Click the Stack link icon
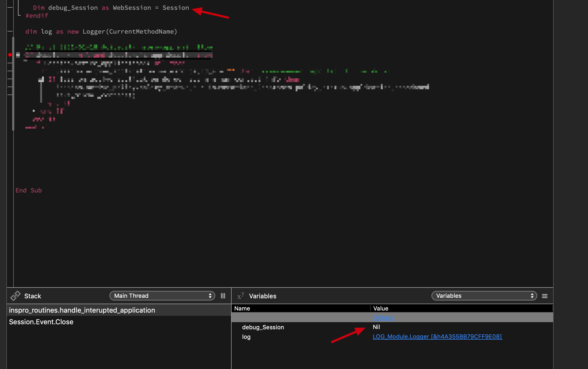The width and height of the screenshot is (588, 369). pos(15,296)
